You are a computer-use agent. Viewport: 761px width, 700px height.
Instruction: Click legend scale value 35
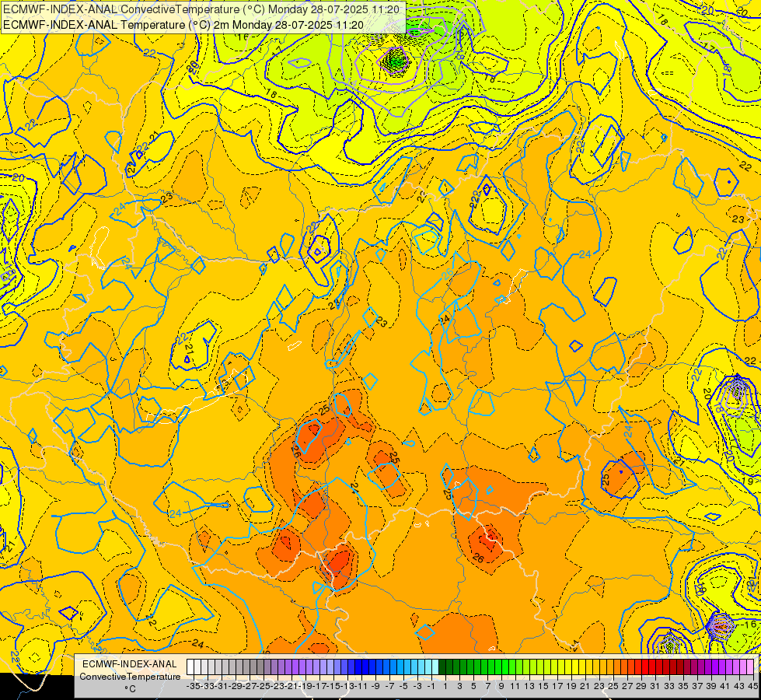(683, 686)
